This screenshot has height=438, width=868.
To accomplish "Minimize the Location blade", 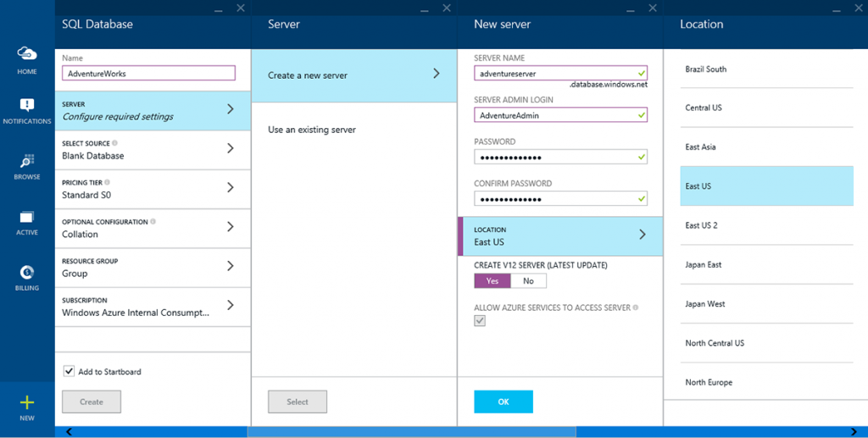I will pos(837,9).
